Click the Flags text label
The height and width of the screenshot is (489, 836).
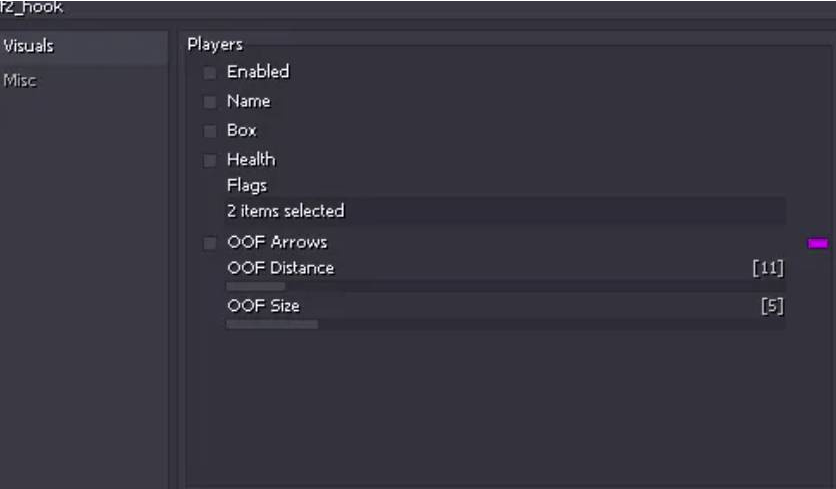coord(247,185)
